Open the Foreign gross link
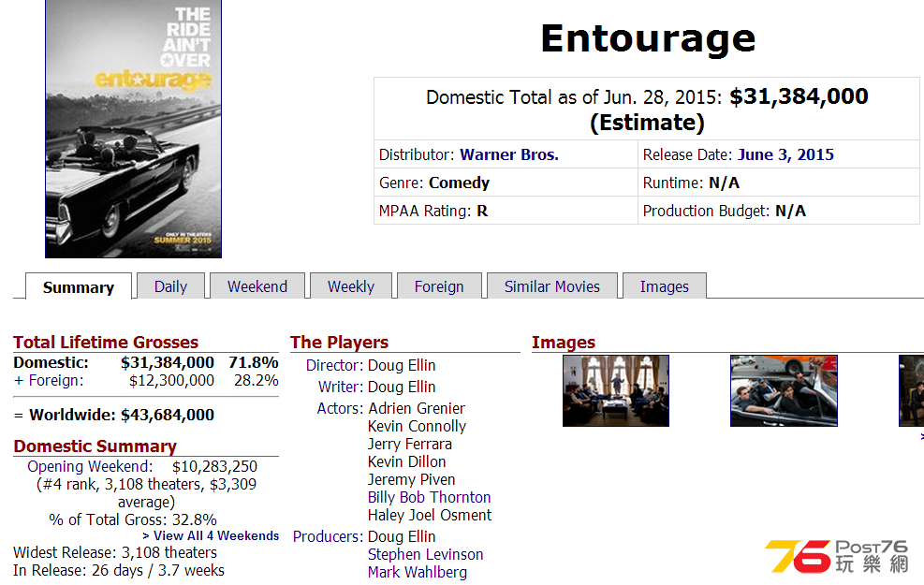 [56, 381]
